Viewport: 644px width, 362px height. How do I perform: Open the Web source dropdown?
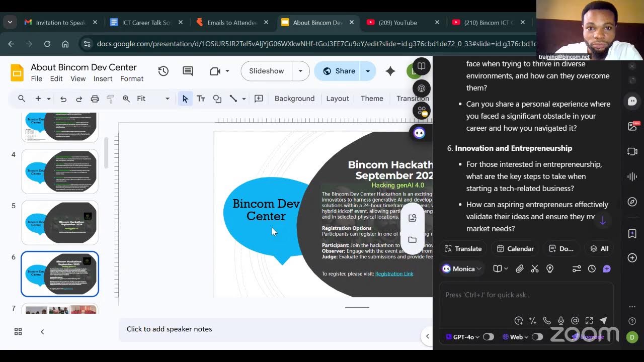516,337
